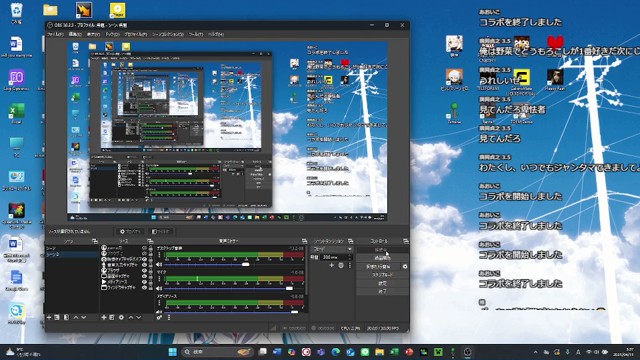Mute the microphone channel speaker icon

159,288
